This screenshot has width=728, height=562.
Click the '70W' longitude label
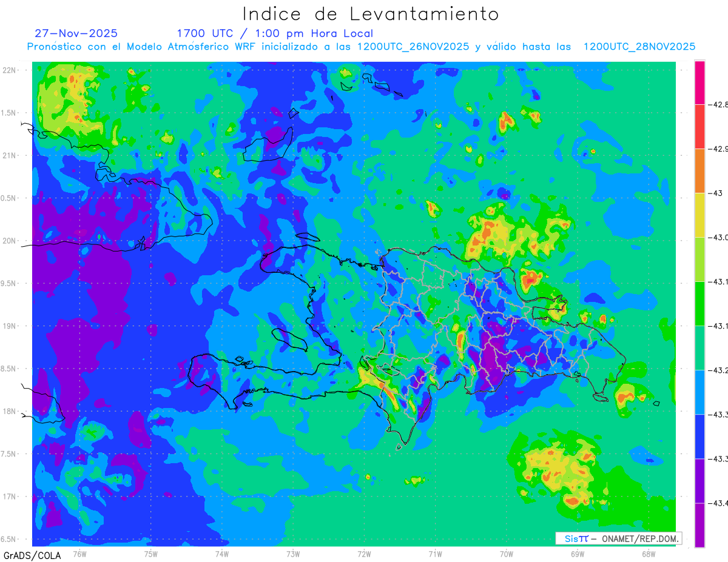507,554
